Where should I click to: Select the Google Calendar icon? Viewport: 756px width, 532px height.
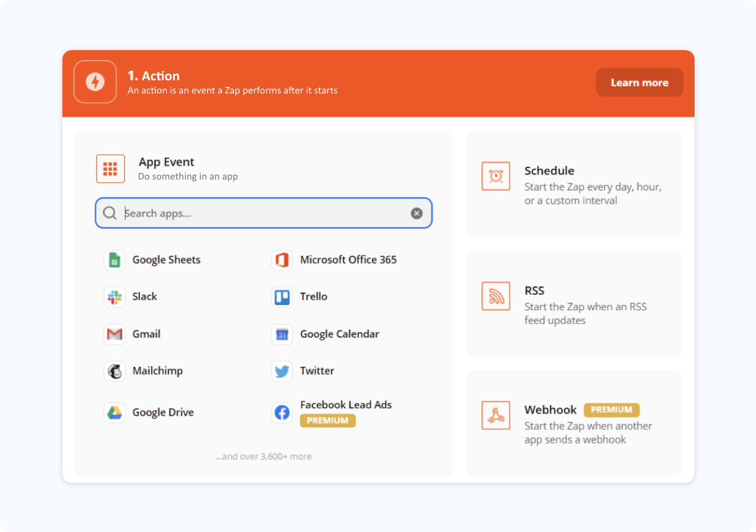coord(282,334)
